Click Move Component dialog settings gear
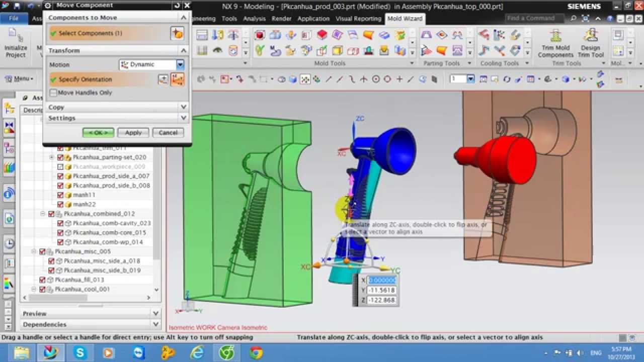This screenshot has width=644, height=362. [x=48, y=6]
